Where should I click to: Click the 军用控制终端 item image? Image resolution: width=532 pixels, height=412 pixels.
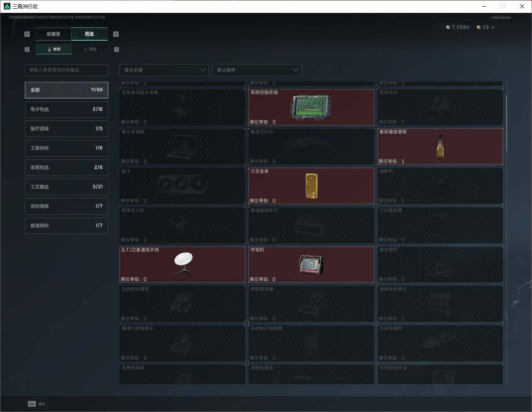coord(311,108)
